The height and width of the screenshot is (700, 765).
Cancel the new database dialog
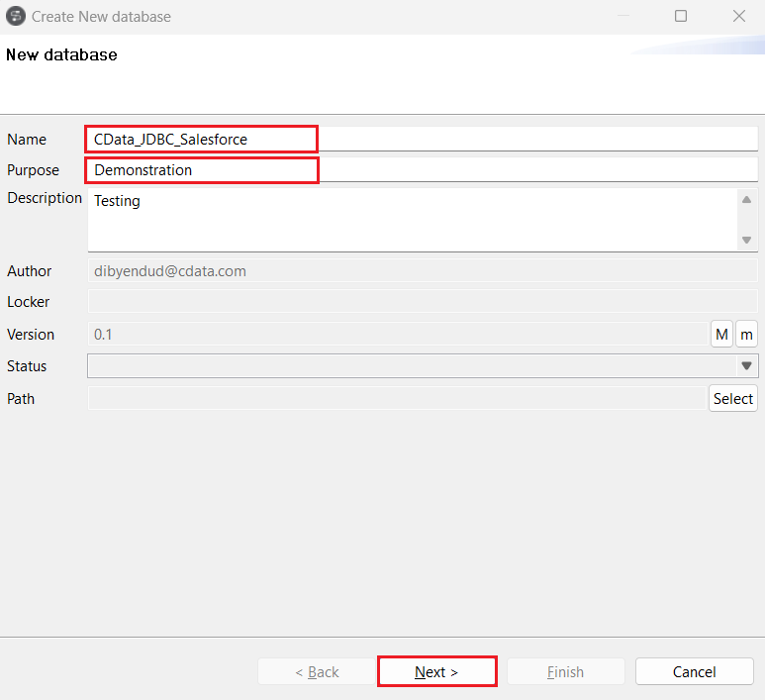tap(694, 671)
